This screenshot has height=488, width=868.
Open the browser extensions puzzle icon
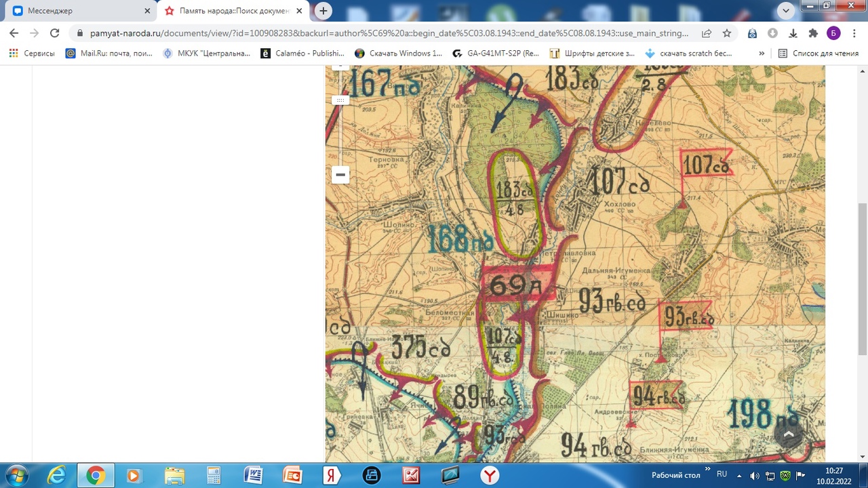click(x=813, y=33)
